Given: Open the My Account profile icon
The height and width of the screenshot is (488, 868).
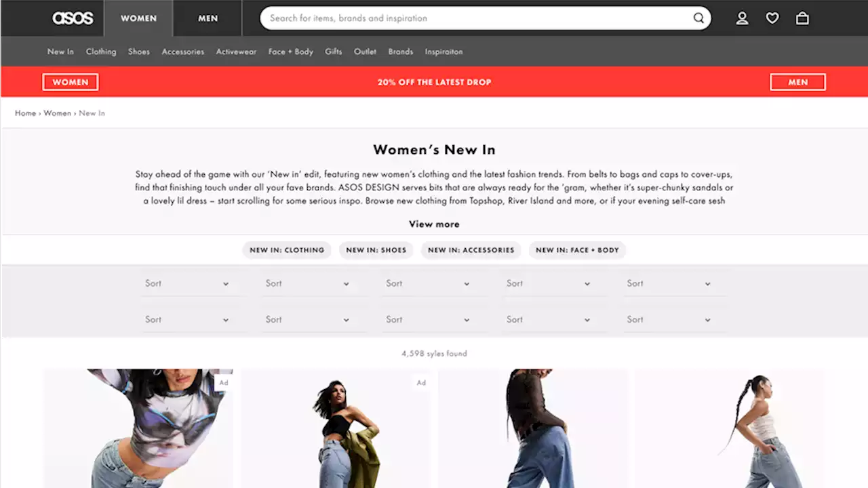Looking at the screenshot, I should click(x=743, y=18).
